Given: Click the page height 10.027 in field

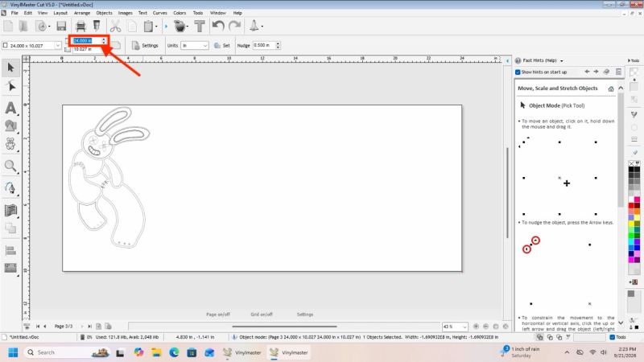Looking at the screenshot, I should 86,49.
